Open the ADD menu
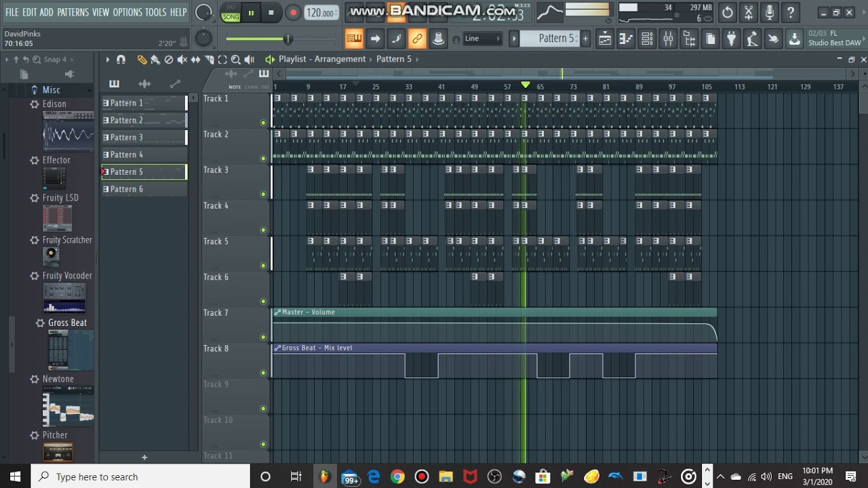868x488 pixels. 46,12
